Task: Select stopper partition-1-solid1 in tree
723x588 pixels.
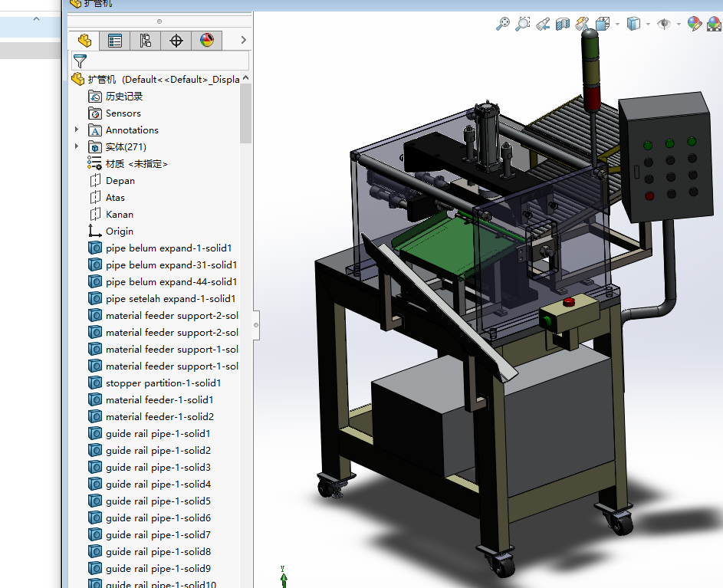Action: [163, 383]
